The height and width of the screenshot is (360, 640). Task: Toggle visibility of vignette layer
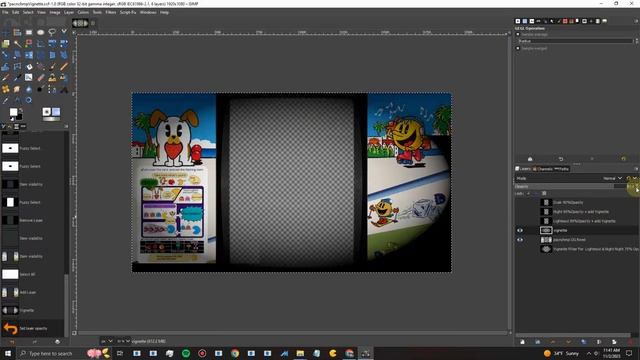[x=520, y=231]
